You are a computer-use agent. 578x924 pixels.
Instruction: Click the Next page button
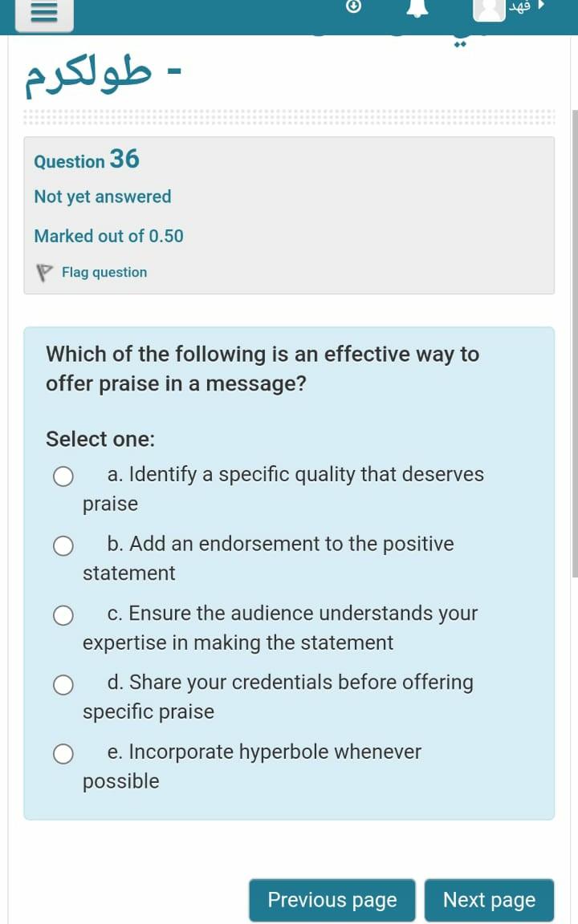490,900
